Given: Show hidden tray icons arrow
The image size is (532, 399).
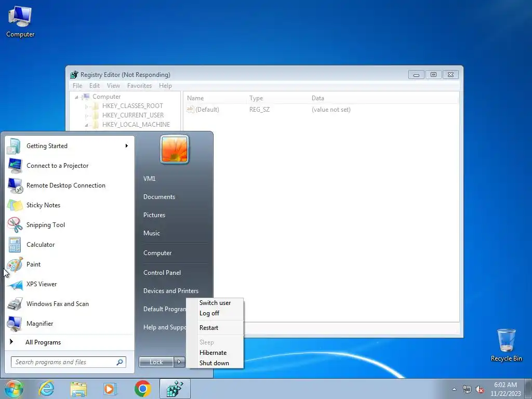Looking at the screenshot, I should coord(454,389).
